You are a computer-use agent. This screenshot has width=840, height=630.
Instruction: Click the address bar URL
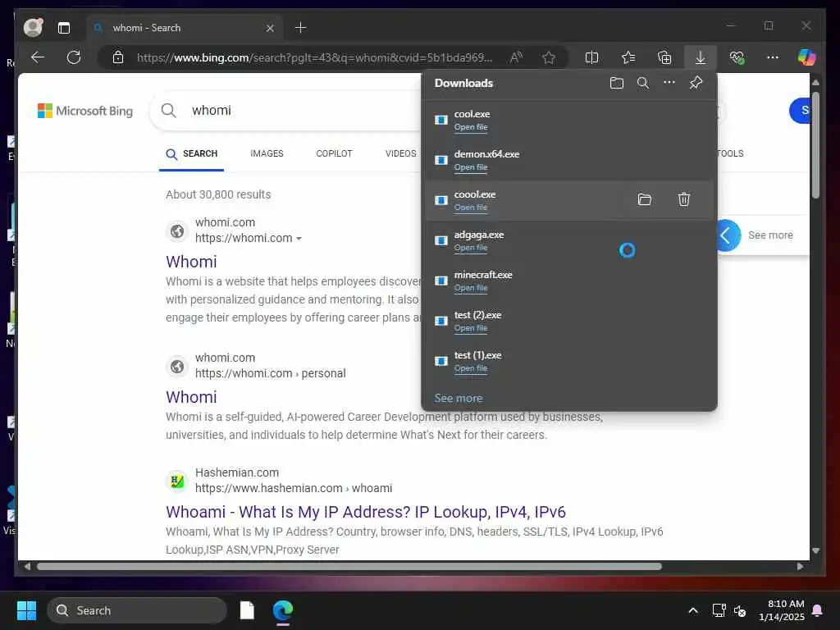tap(314, 58)
